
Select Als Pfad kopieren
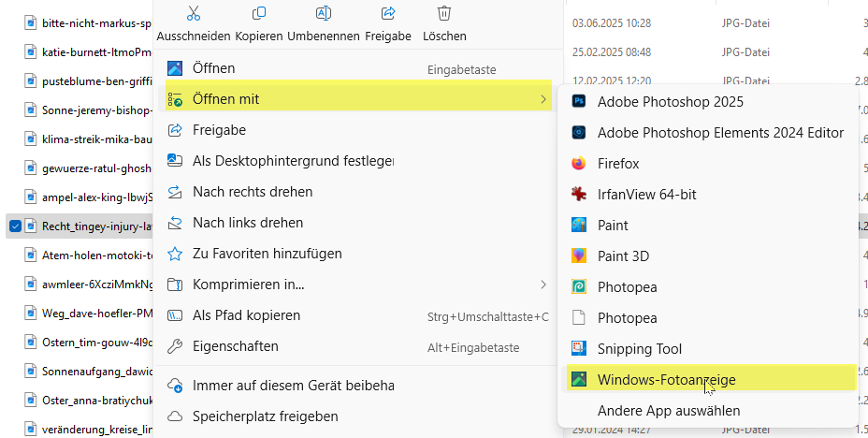point(246,314)
